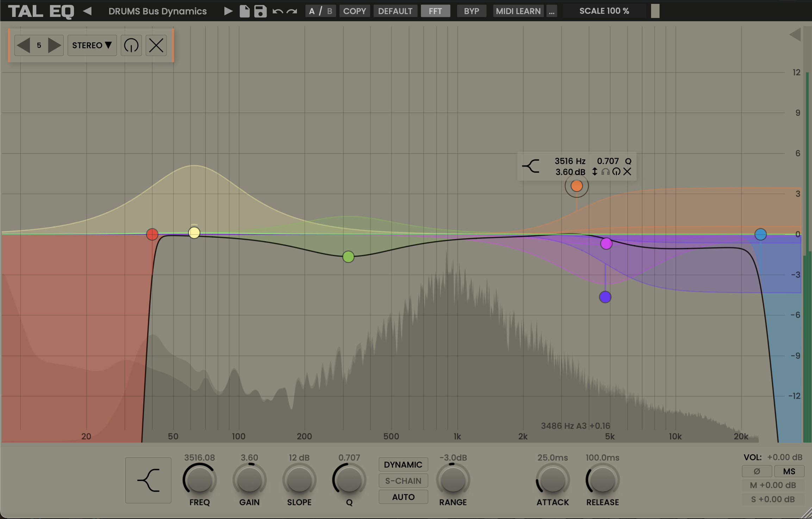
Task: Click the new preset document icon
Action: coord(244,11)
